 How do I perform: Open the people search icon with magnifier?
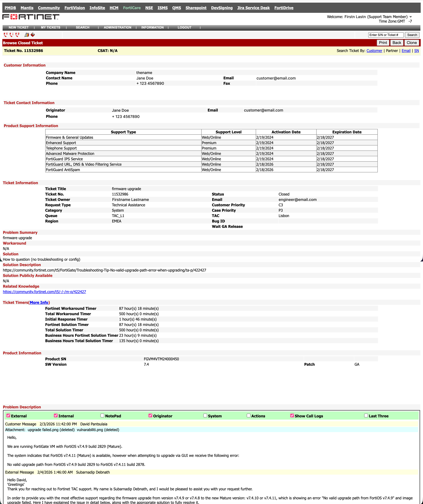pos(27,35)
